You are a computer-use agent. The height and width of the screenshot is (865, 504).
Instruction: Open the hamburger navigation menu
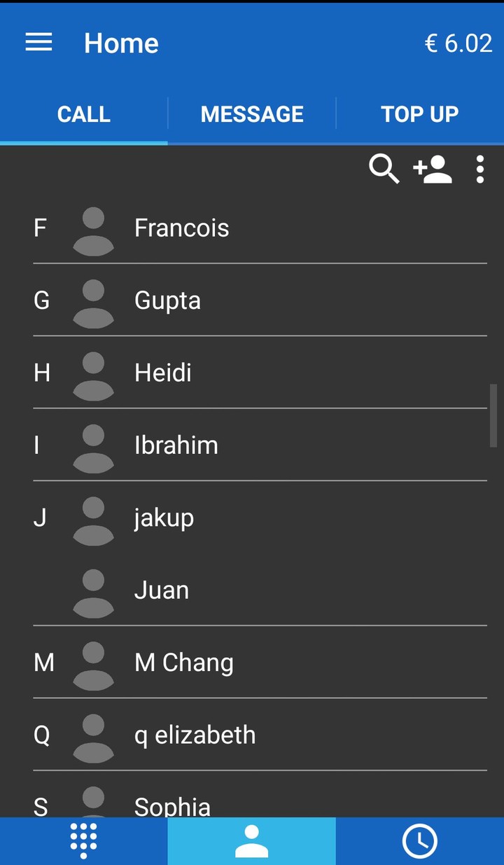[x=38, y=43]
